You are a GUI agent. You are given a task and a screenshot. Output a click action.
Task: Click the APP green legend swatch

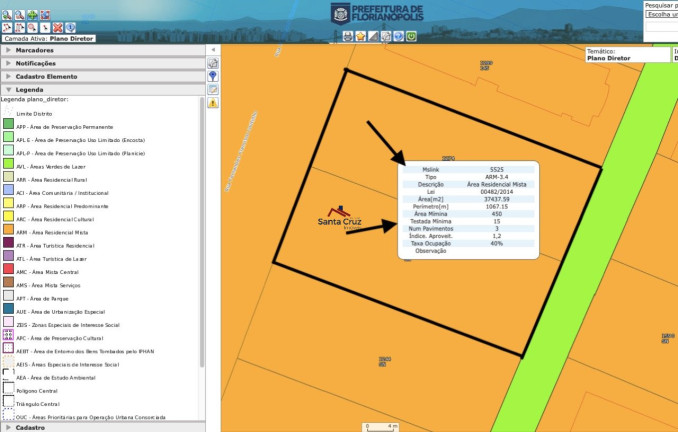8,124
